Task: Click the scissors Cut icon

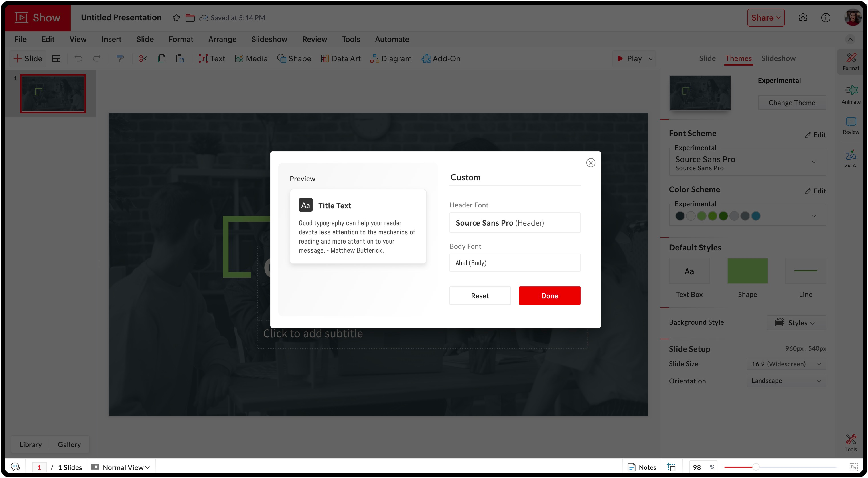Action: coord(143,59)
